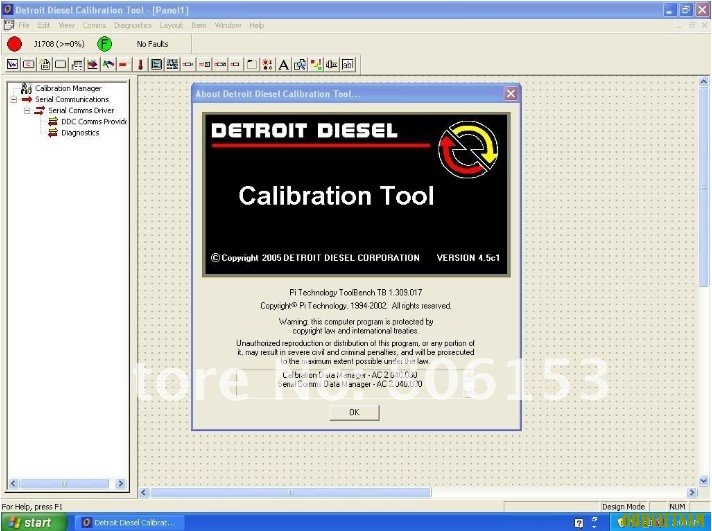The width and height of the screenshot is (712, 531).
Task: Select the yellow-green blocks toolbar icon
Action: (x=316, y=65)
